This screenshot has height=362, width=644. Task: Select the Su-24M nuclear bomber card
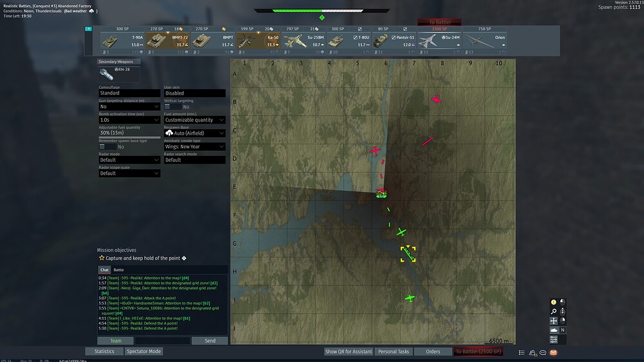click(439, 41)
